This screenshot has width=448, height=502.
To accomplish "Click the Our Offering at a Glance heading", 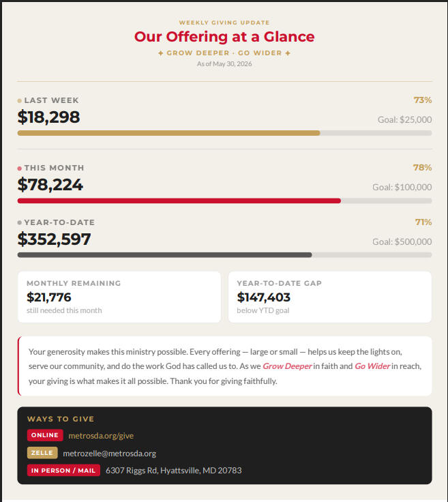I will (x=224, y=37).
